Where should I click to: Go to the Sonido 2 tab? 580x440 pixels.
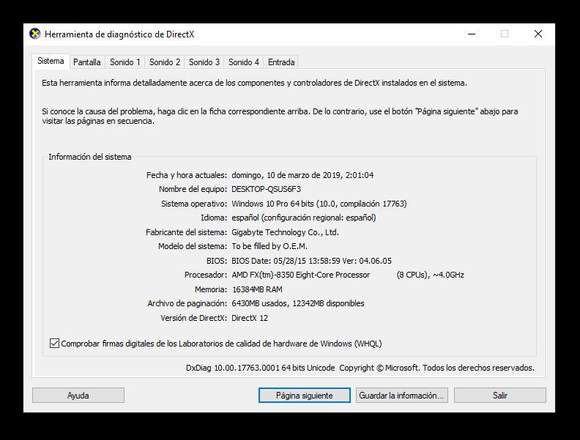coord(165,62)
